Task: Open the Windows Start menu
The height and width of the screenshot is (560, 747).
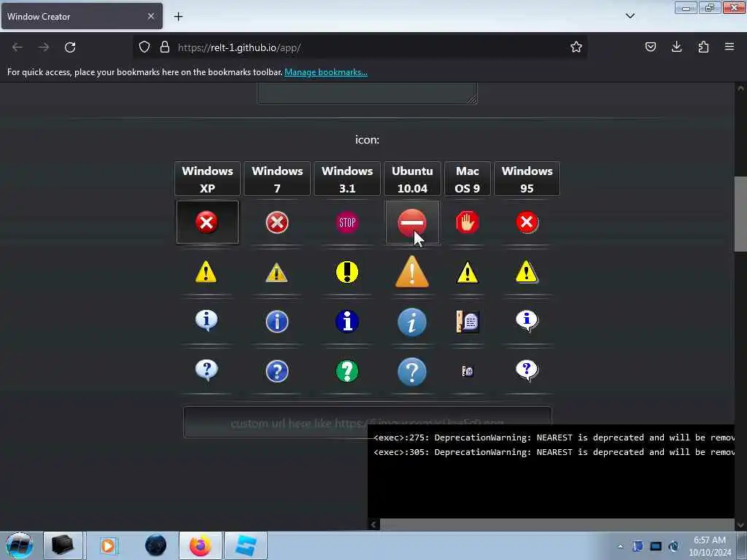Action: (x=20, y=545)
